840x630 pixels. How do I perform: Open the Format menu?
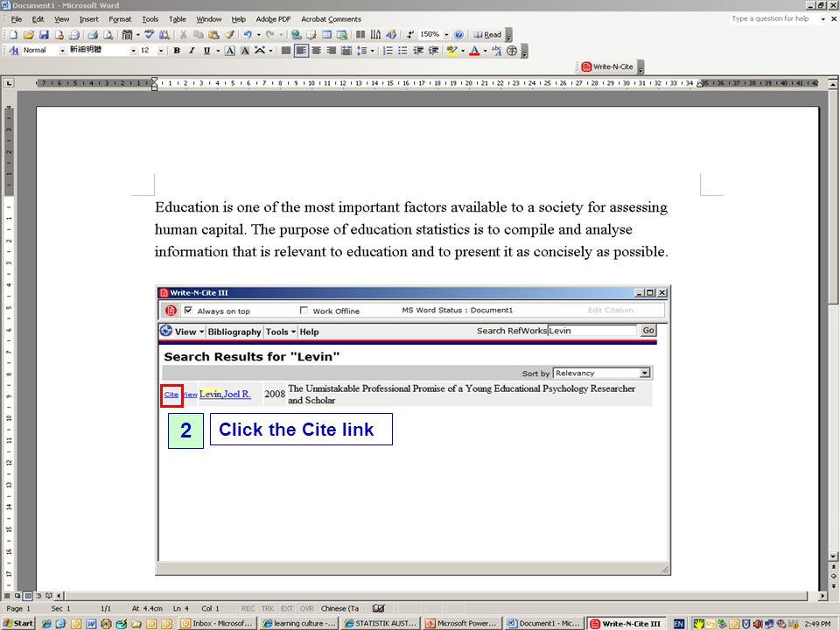tap(120, 19)
